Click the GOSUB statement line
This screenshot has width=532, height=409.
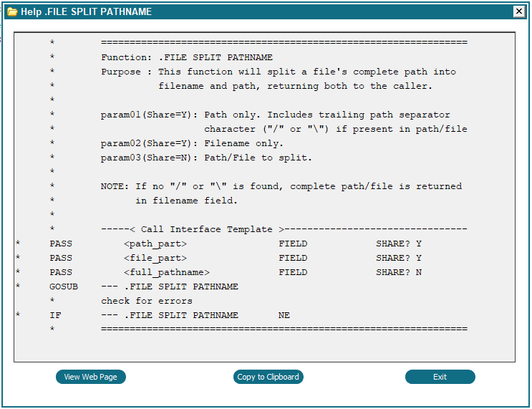[144, 287]
